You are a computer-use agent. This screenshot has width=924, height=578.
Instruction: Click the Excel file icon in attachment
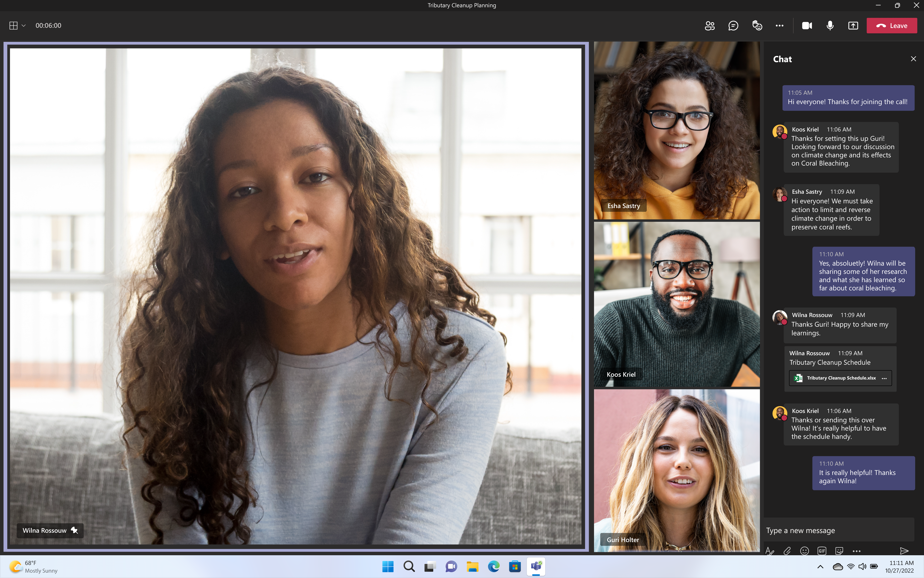pos(798,378)
